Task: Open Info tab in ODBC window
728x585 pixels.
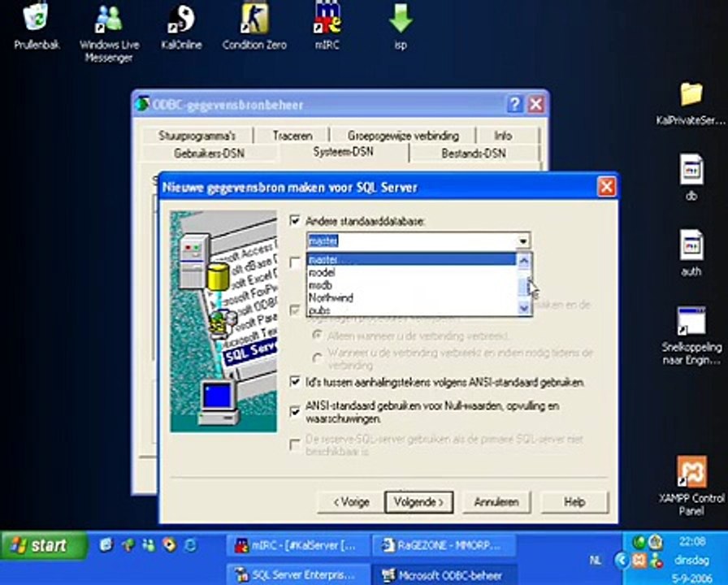Action: click(x=503, y=136)
